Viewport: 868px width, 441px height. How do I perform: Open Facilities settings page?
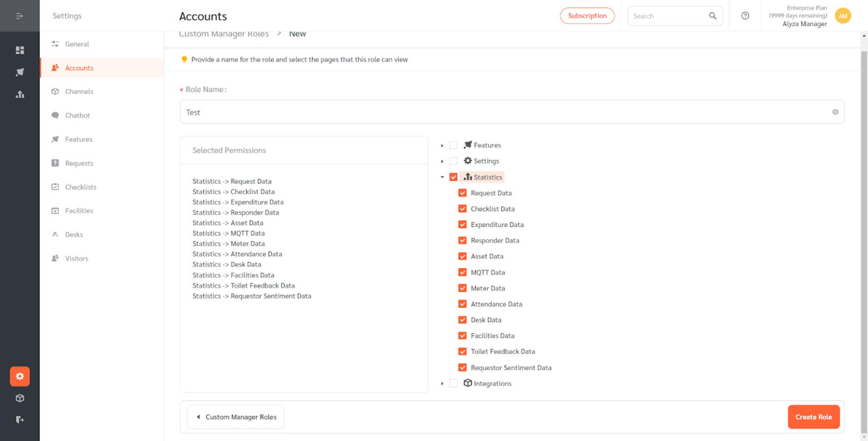102,211
